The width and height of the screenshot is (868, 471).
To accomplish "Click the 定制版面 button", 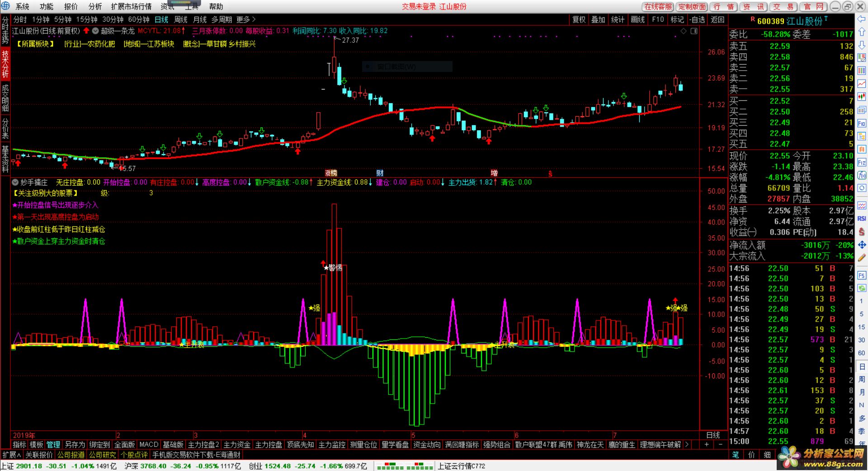I will [x=692, y=6].
